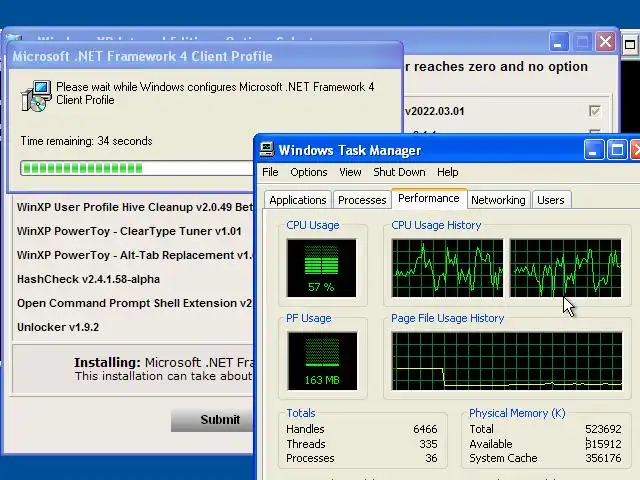This screenshot has width=640, height=480.
Task: Click the v2022.03.01 label in Option Selector
Action: (435, 111)
